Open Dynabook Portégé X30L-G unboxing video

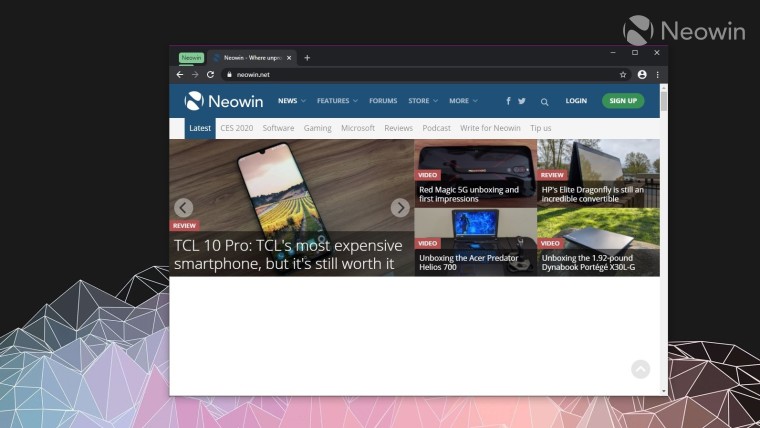(x=588, y=262)
